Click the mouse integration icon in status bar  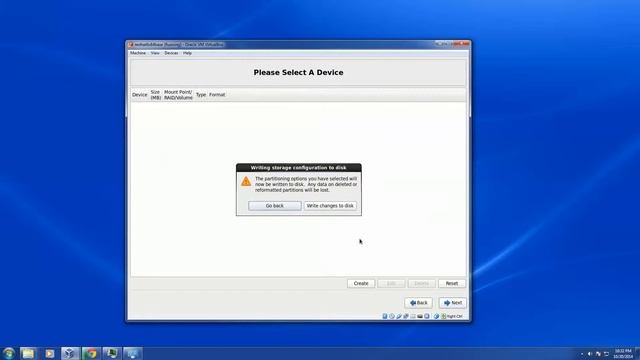[436, 316]
